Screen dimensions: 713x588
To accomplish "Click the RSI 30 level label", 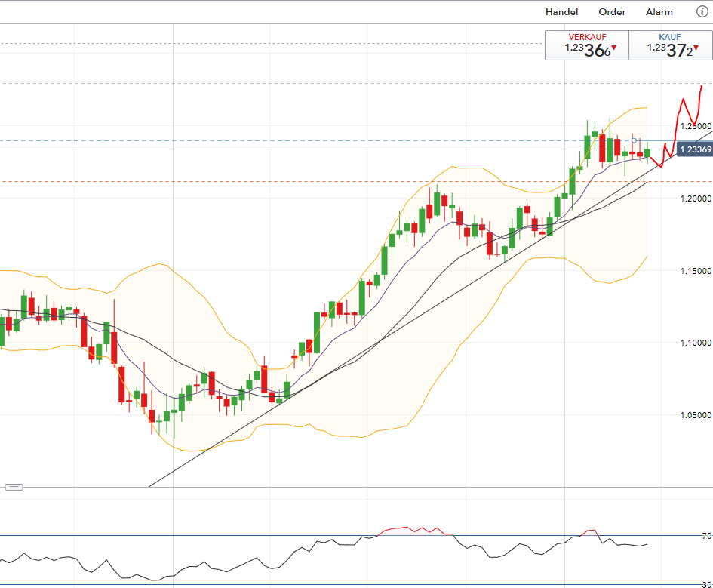I will pos(707,584).
